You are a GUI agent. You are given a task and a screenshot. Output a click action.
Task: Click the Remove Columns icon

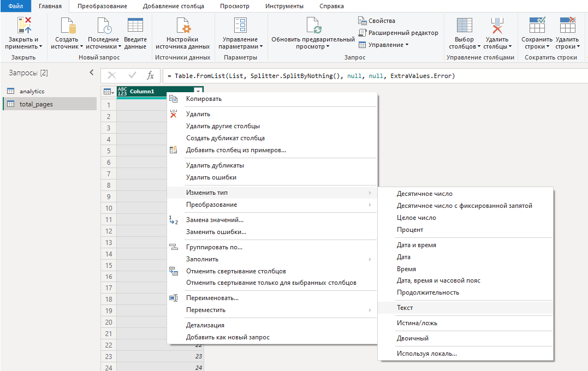coord(497,26)
